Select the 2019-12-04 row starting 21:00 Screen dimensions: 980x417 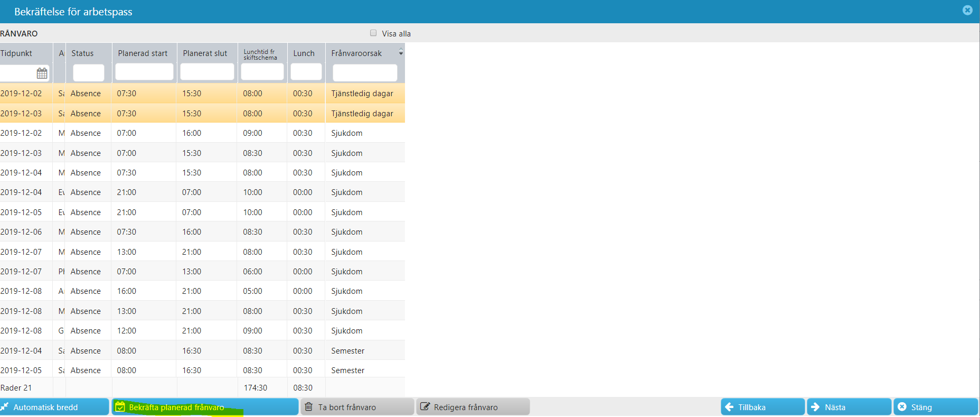pos(202,192)
